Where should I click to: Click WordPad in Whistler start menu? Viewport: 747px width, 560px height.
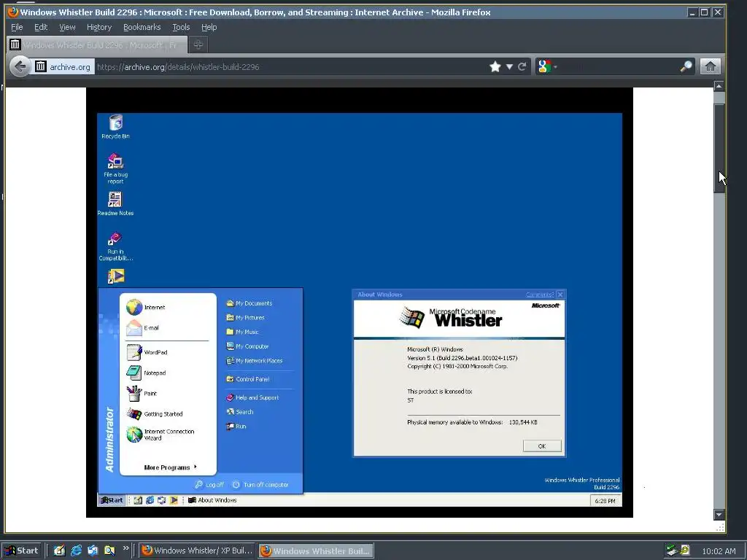tap(147, 352)
